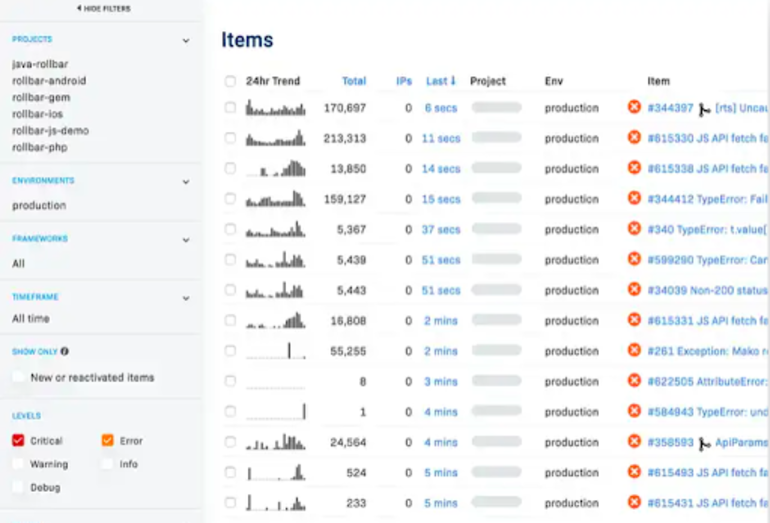Check the row checkbox for item #344397

[230, 107]
